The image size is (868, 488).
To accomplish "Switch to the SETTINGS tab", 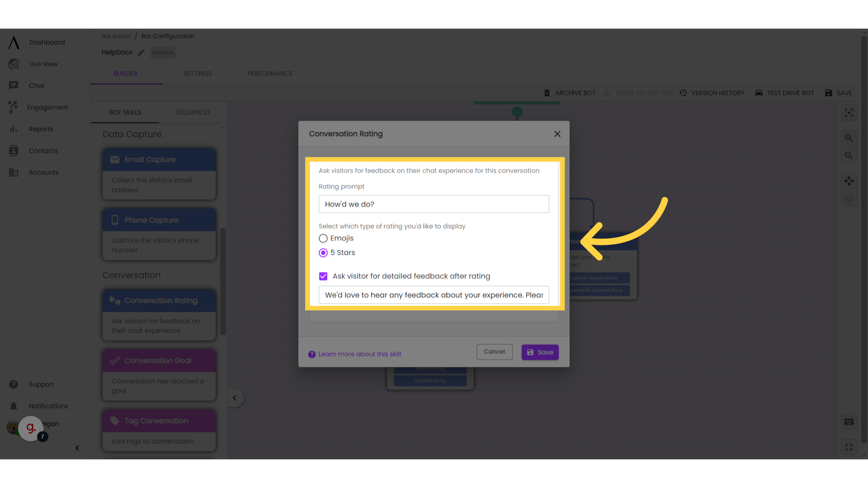I will [x=198, y=73].
